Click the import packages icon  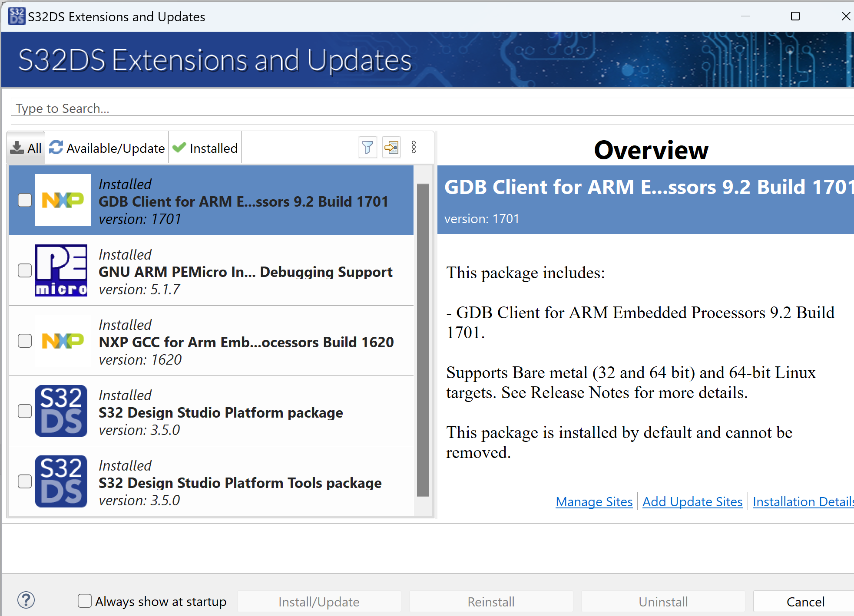[391, 148]
